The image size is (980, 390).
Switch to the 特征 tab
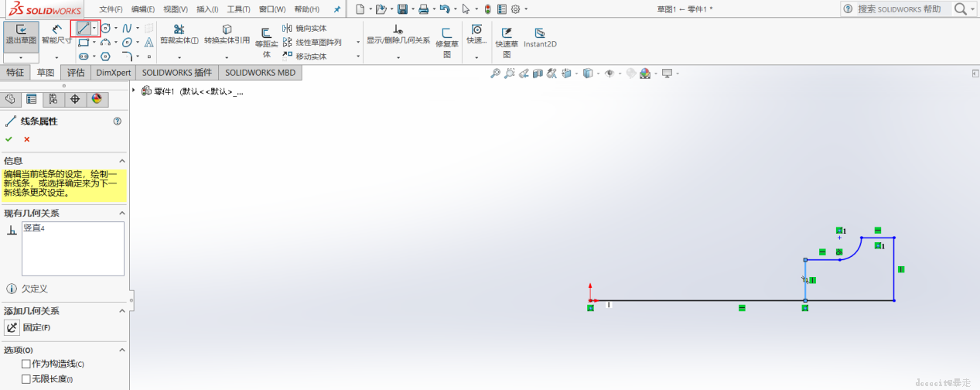[15, 73]
